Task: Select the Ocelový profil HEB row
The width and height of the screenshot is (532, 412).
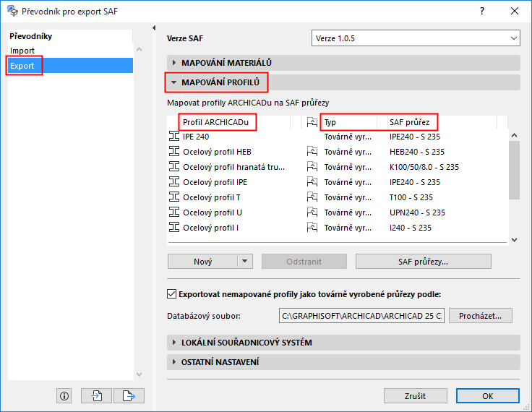Action: tap(338, 152)
